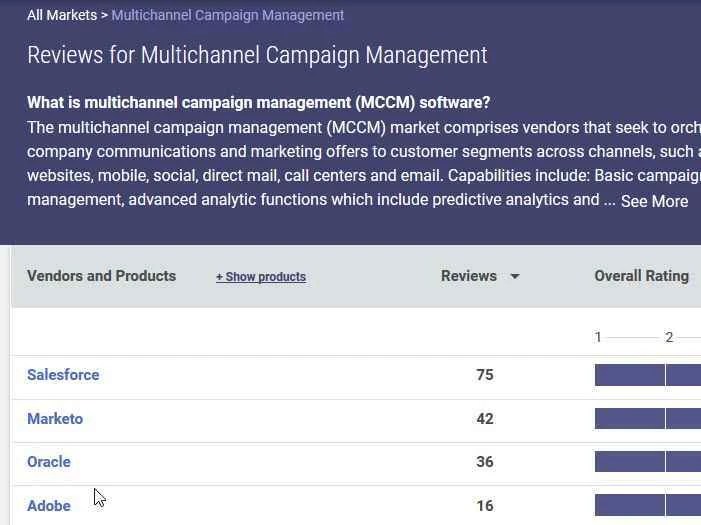The width and height of the screenshot is (701, 525).
Task: Click the Overall Rating column header
Action: (x=641, y=276)
